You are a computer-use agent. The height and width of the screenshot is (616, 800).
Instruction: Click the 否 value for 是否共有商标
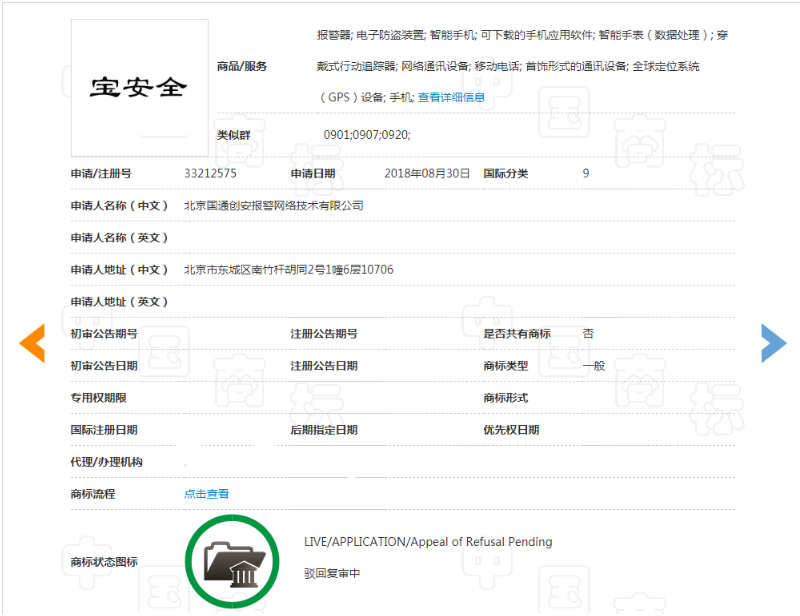(588, 334)
